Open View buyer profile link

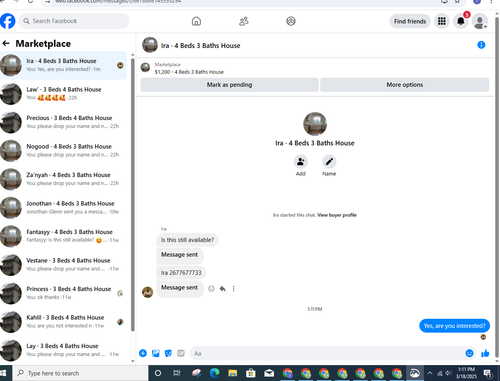tap(337, 215)
